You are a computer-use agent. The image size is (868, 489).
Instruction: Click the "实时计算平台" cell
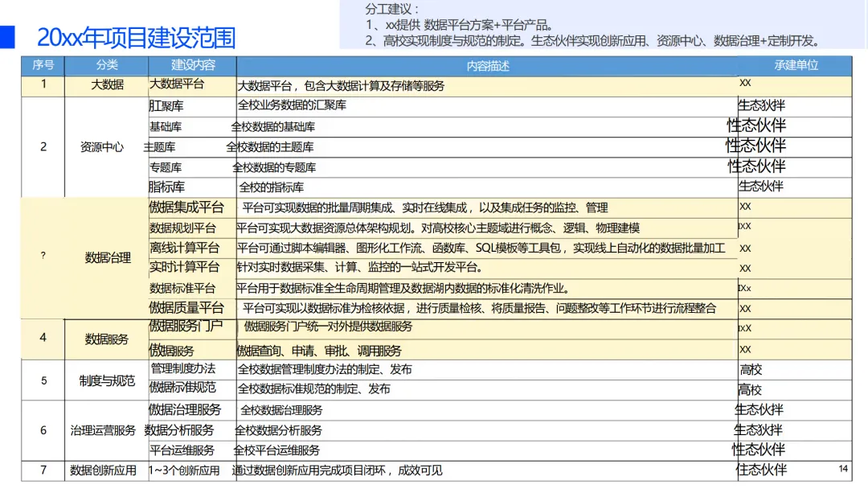pyautogui.click(x=184, y=268)
